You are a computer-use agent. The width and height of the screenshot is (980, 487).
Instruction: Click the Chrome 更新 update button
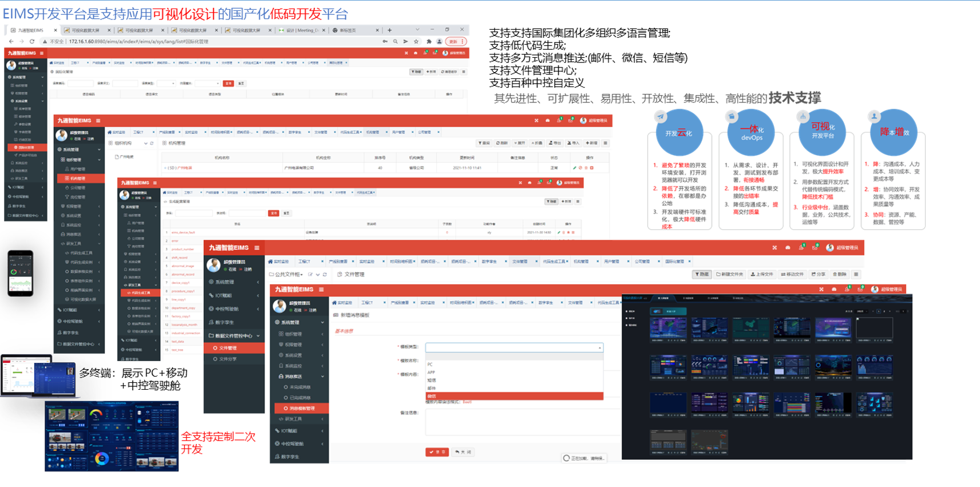[x=456, y=41]
